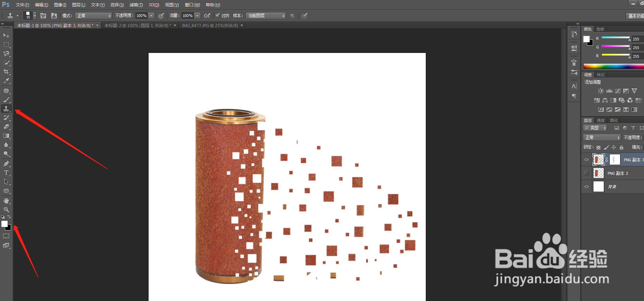Select the Hand tool
644x301 pixels.
point(6,201)
